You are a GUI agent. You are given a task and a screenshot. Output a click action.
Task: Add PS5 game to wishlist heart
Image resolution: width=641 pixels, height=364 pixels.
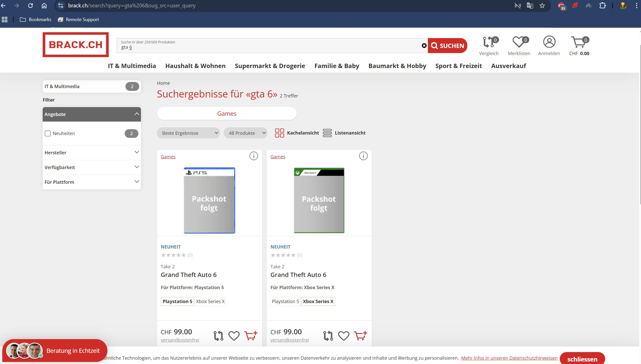(234, 336)
